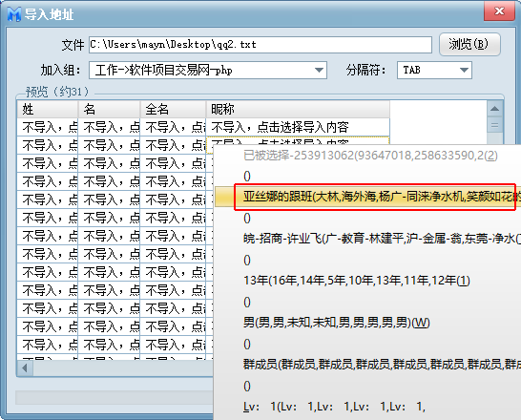Click first-row cell under 名 column
Image resolution: width=521 pixels, height=420 pixels.
(x=109, y=127)
